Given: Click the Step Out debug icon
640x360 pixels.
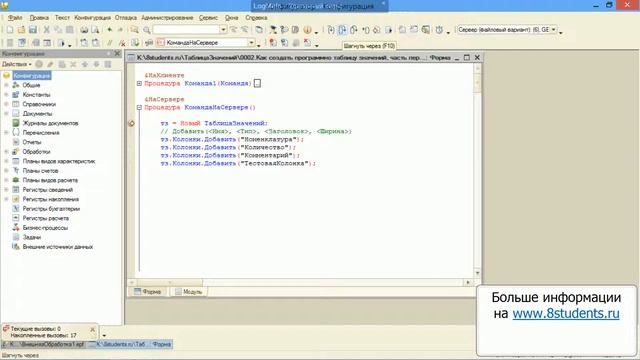Looking at the screenshot, I should click(x=353, y=30).
